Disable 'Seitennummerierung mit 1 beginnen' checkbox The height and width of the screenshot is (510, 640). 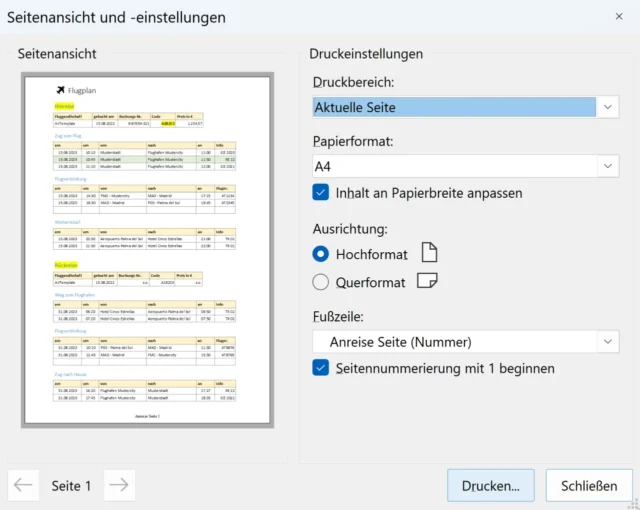(x=321, y=368)
